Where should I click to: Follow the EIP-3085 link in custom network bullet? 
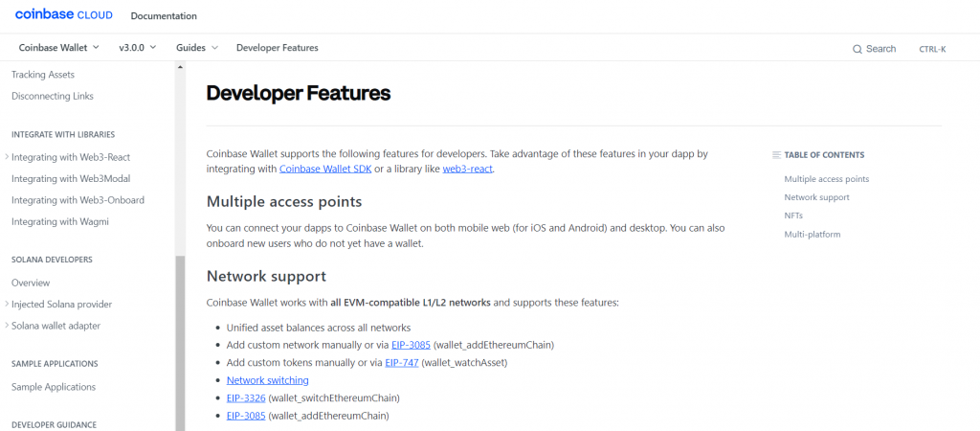point(411,345)
